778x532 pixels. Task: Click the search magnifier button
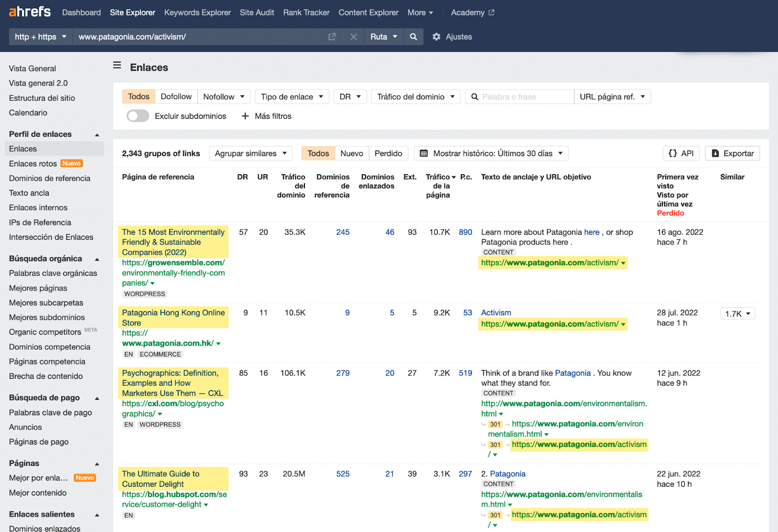tap(413, 36)
